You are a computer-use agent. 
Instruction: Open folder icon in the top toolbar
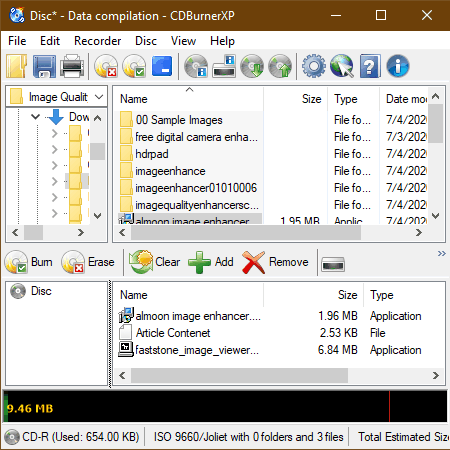(17, 66)
